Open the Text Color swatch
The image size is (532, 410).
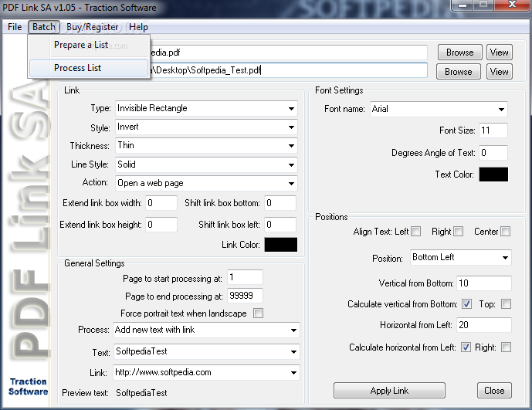pos(493,174)
